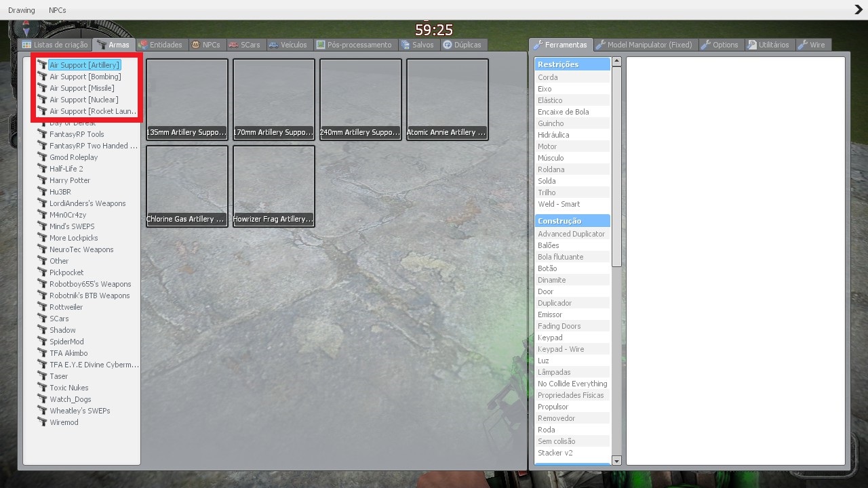Click the tool list scrollbar down arrow

pyautogui.click(x=616, y=461)
